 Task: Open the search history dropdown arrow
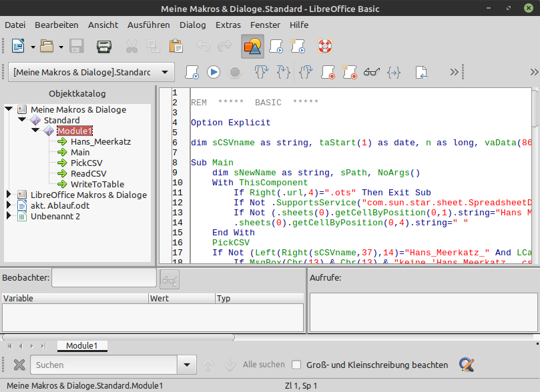(187, 365)
